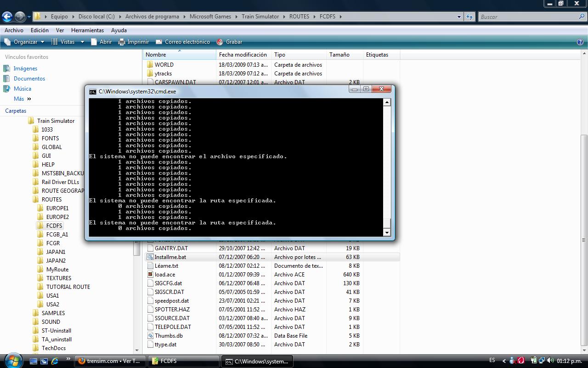Screen dimensions: 588x368
Task: Click the Help question mark icon
Action: [x=580, y=42]
